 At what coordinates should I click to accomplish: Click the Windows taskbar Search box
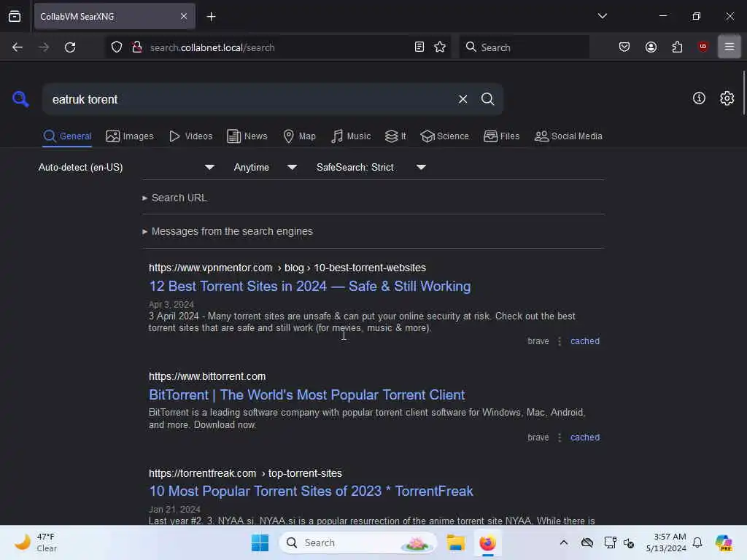(357, 542)
